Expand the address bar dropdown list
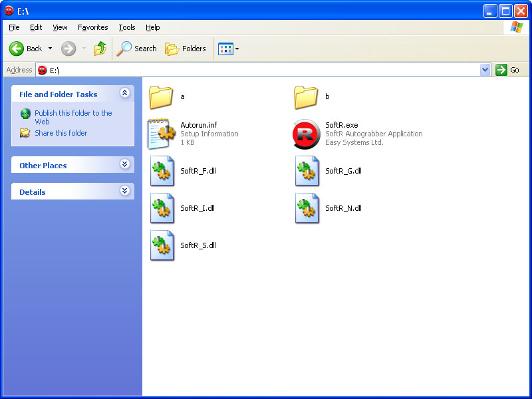This screenshot has height=399, width=532. coord(485,70)
